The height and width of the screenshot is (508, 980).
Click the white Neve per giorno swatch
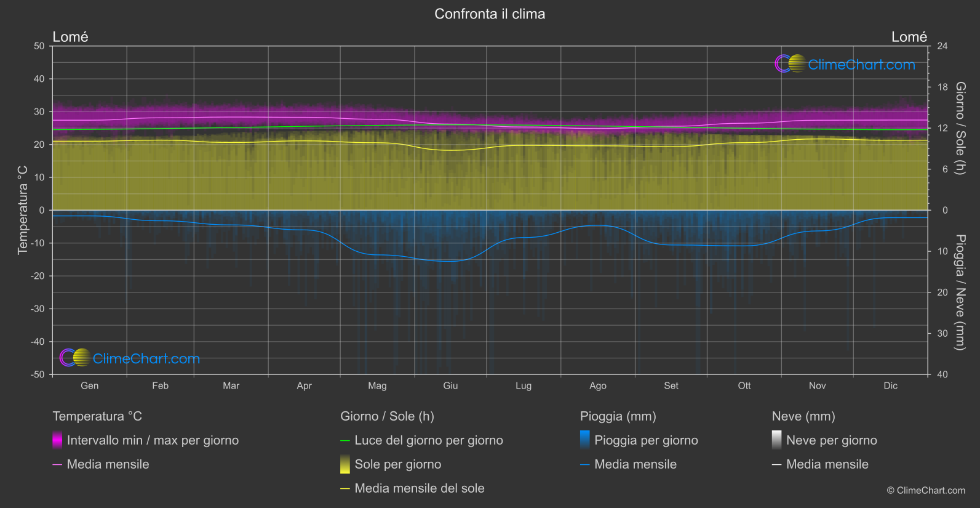pos(777,440)
